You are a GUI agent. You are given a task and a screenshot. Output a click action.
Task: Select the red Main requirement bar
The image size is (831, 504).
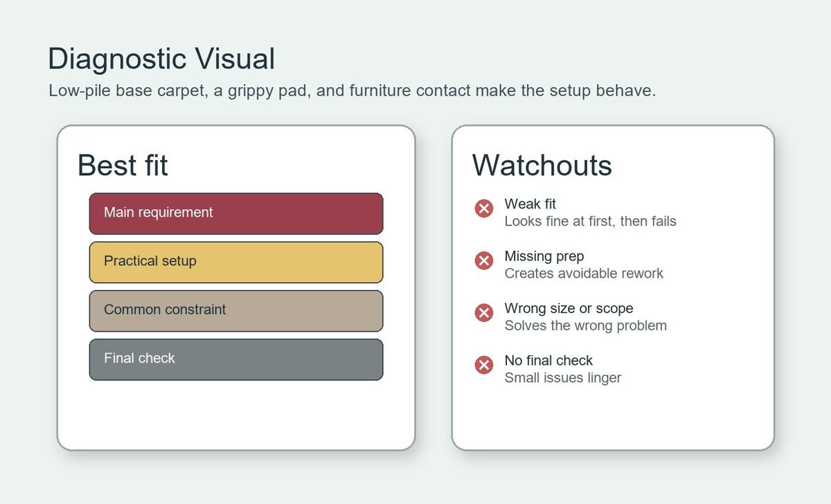tap(236, 213)
